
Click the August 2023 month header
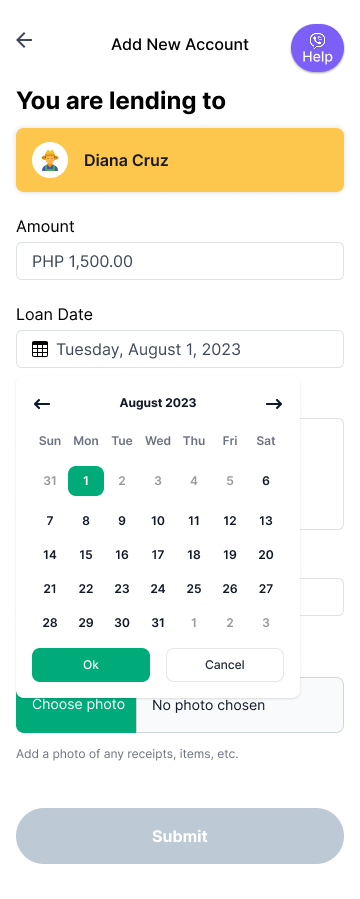click(x=158, y=403)
